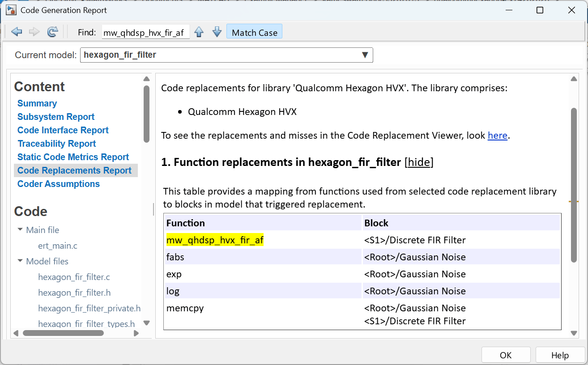Viewport: 588px width, 365px height.
Task: Open the Subsystem Report link
Action: click(x=56, y=117)
